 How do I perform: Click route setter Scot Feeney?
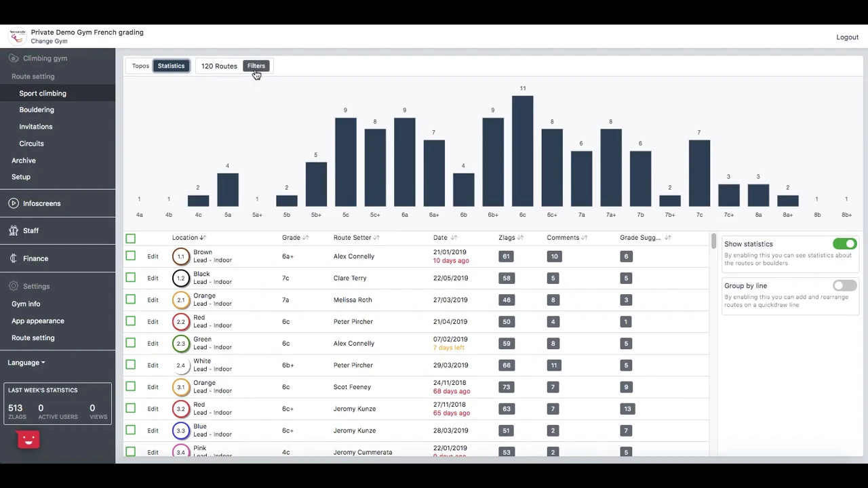(x=352, y=387)
